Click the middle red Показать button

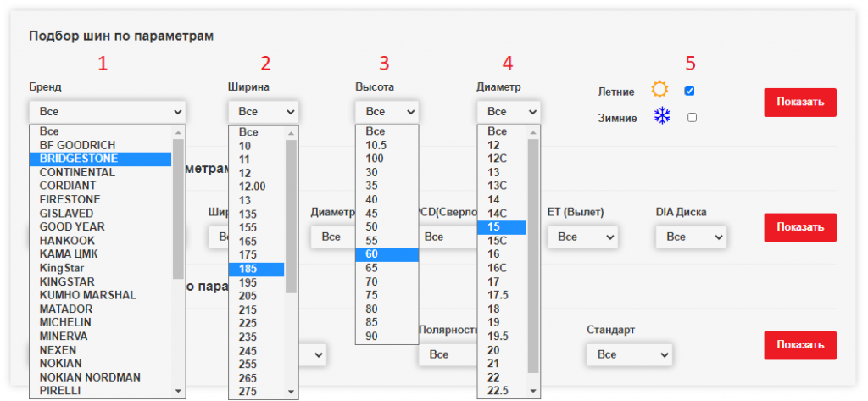pyautogui.click(x=799, y=227)
